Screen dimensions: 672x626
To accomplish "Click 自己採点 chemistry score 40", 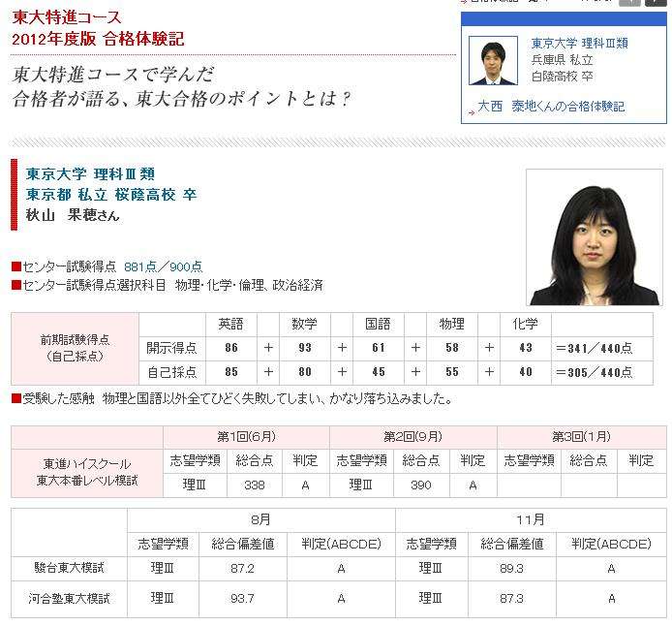I will [x=526, y=372].
